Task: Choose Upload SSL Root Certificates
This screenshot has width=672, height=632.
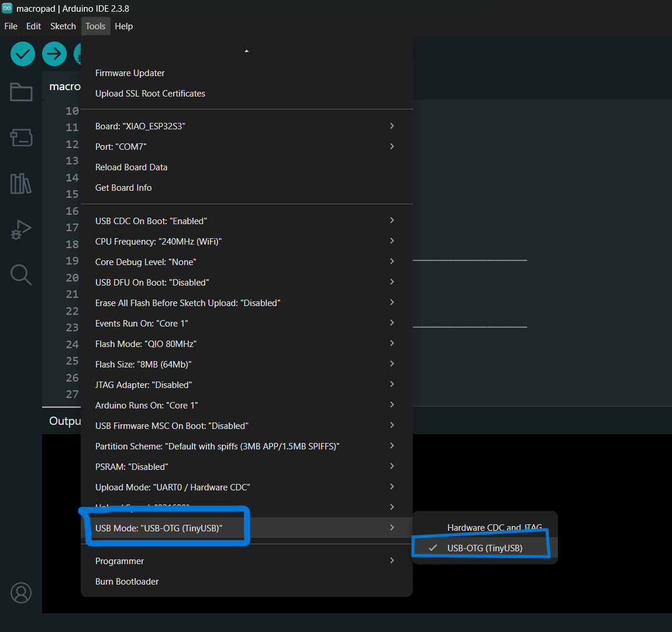Action: pos(246,94)
